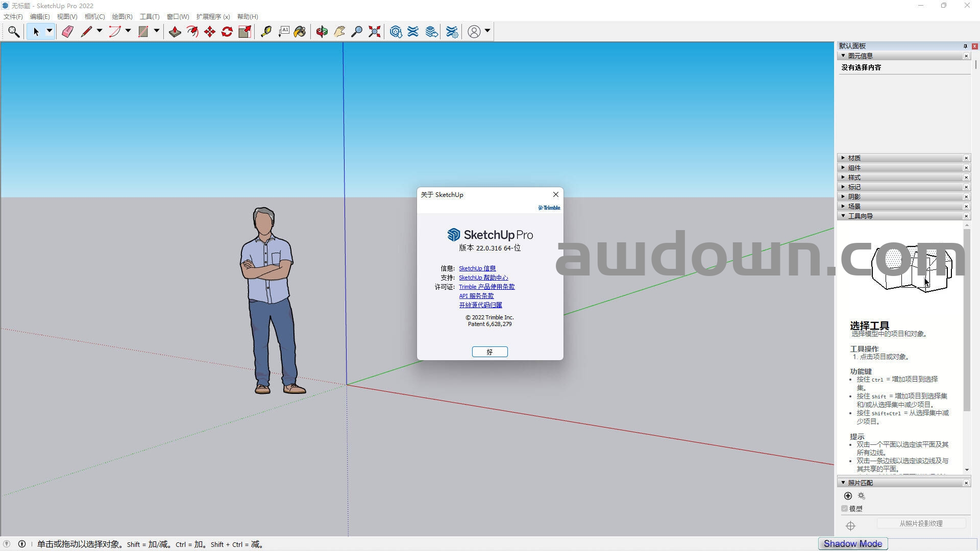
Task: Expand the 材质 panel
Action: (854, 158)
